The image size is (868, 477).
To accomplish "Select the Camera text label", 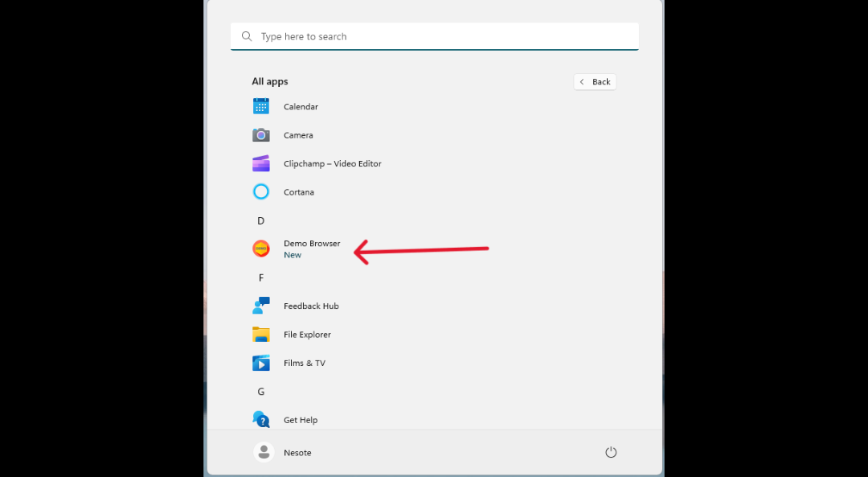I will (x=298, y=135).
